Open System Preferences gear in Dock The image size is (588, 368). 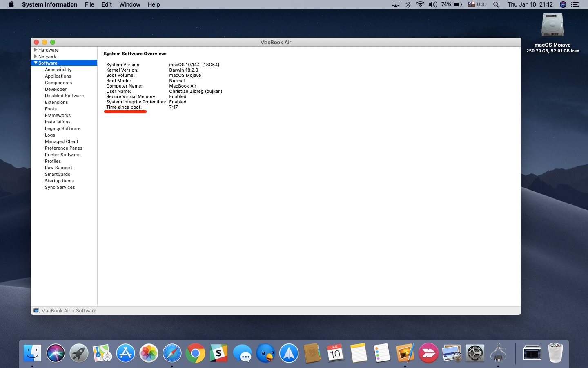coord(475,353)
